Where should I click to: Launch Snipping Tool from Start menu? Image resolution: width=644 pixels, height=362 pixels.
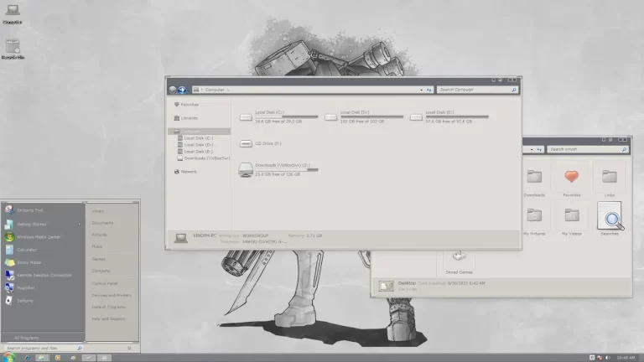tap(43, 210)
